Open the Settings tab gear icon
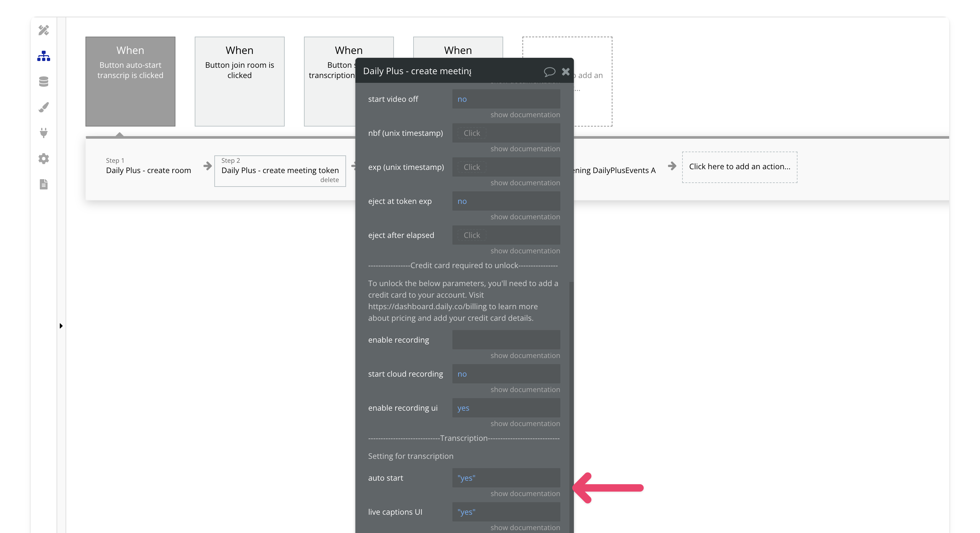This screenshot has height=533, width=980. [x=44, y=159]
